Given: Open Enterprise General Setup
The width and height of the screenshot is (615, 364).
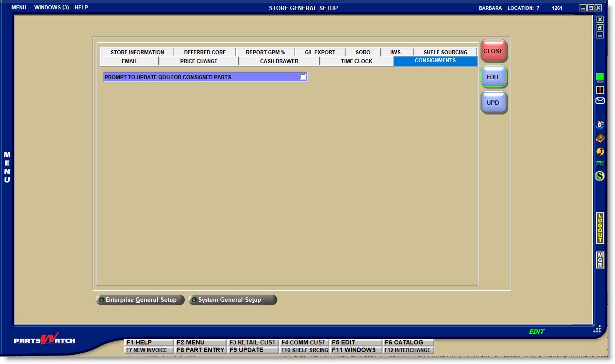Looking at the screenshot, I should click(140, 300).
